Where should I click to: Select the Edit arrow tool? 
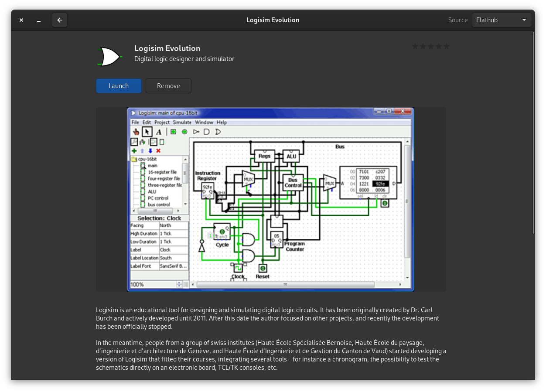tap(147, 131)
